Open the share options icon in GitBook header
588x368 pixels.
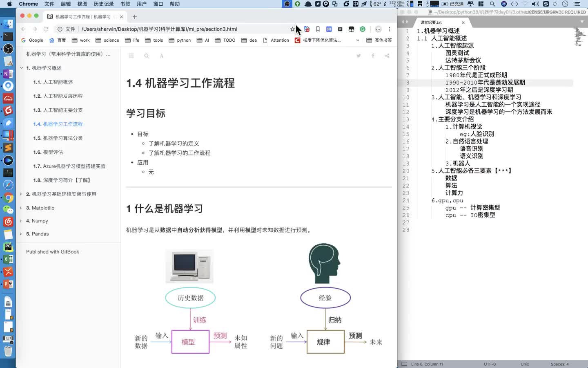[x=387, y=56]
